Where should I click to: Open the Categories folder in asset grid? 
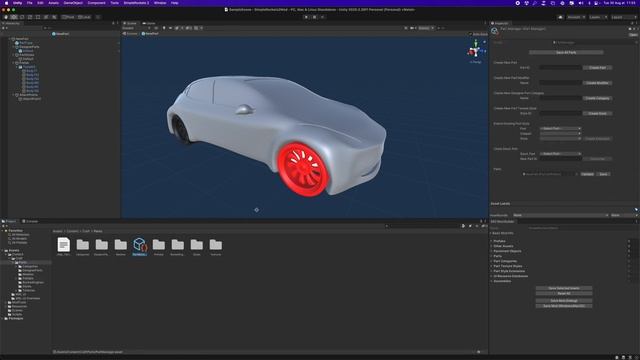tap(82, 247)
